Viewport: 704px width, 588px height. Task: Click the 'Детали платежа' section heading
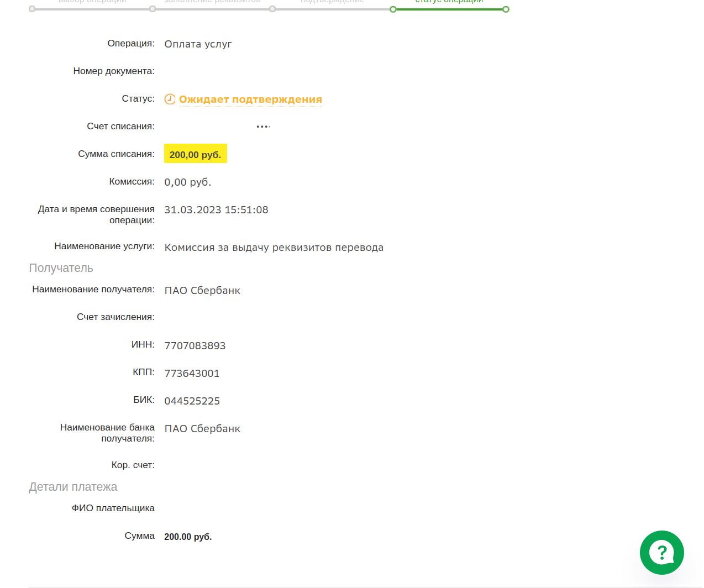[x=73, y=487]
